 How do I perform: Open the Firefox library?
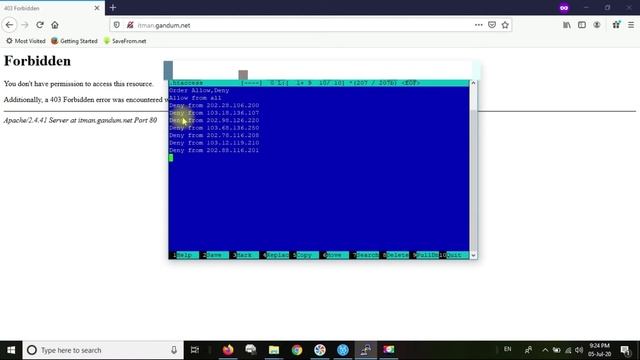pyautogui.click(x=567, y=25)
